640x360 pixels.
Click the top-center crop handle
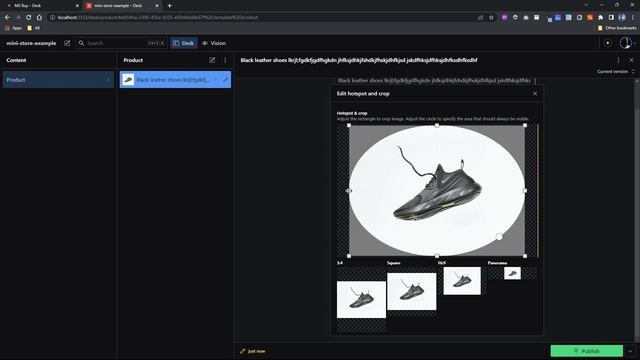point(437,125)
